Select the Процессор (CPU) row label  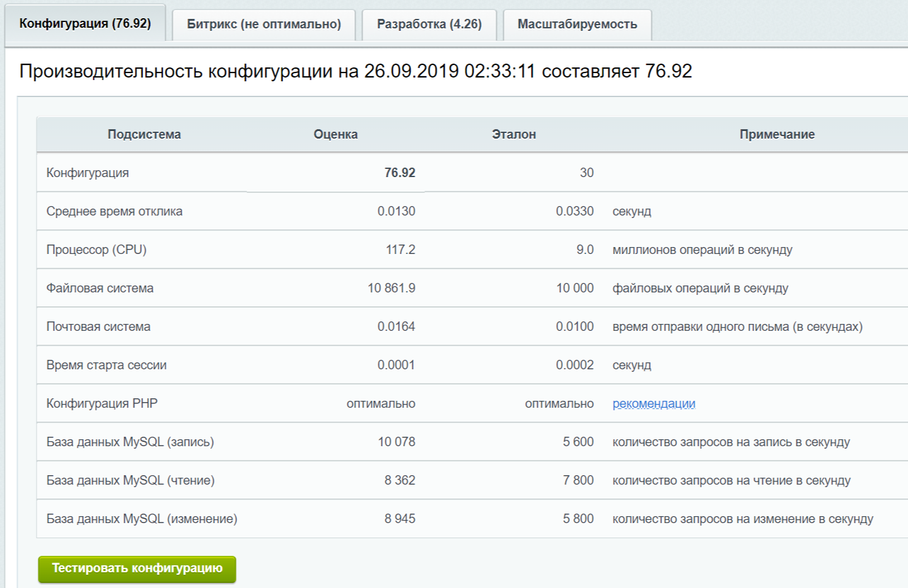(96, 250)
